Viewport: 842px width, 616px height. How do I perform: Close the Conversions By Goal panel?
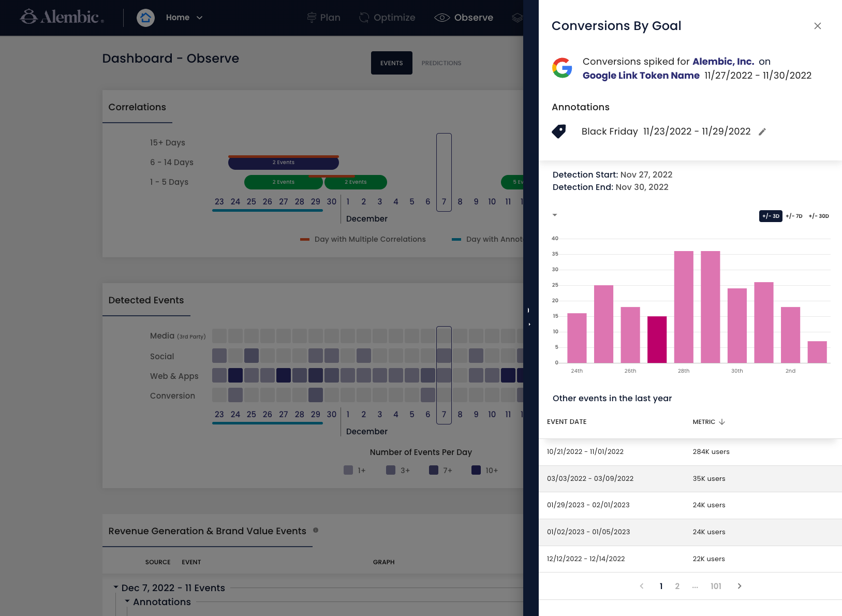(817, 26)
